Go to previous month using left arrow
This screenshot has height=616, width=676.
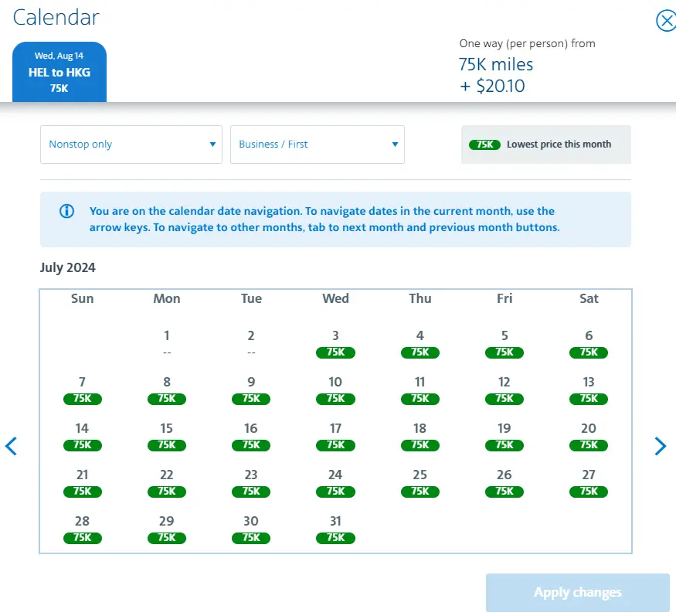pos(11,446)
